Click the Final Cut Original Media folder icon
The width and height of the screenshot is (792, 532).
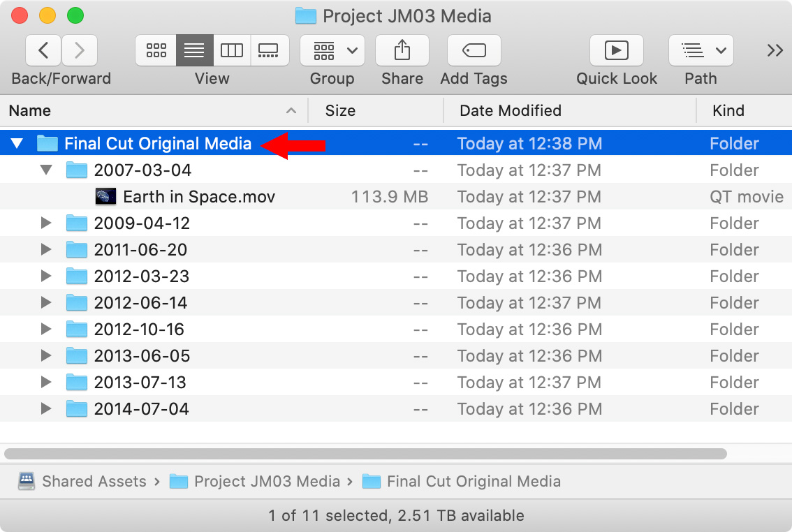point(47,143)
